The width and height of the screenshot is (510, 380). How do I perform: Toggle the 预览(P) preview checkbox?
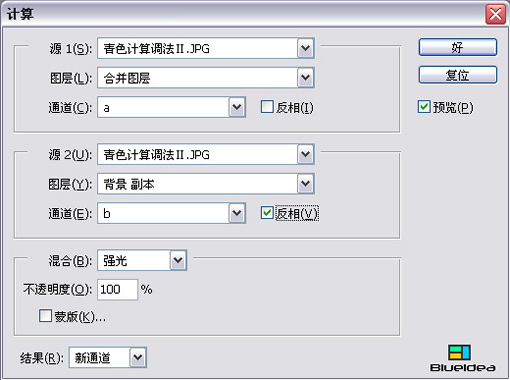tap(424, 107)
